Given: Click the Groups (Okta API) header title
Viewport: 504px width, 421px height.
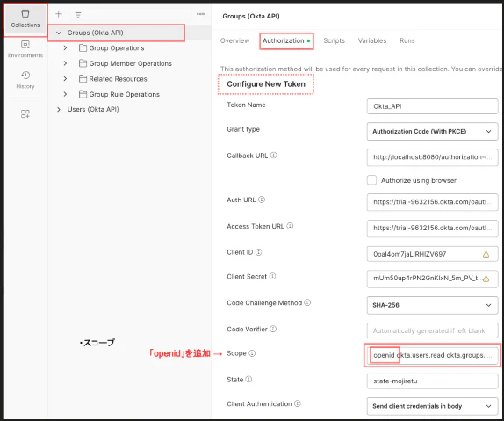Looking at the screenshot, I should [251, 16].
